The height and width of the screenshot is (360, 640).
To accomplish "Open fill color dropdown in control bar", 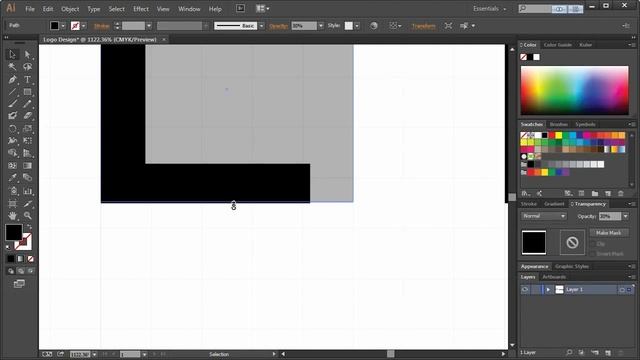I will pos(63,26).
